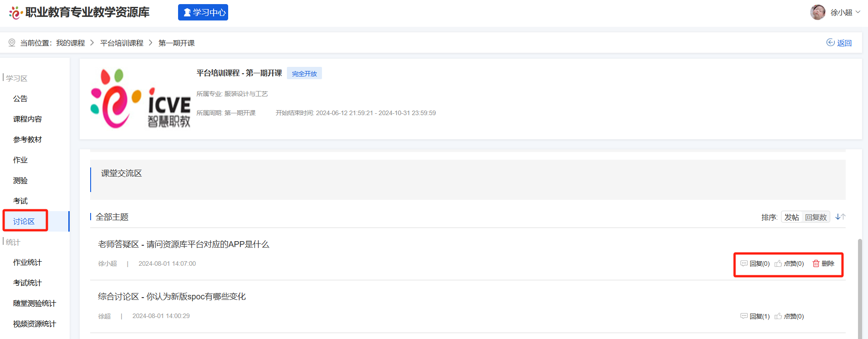Viewport: 868px width, 339px height.
Task: Open the 学习中心 button in header
Action: tap(203, 12)
